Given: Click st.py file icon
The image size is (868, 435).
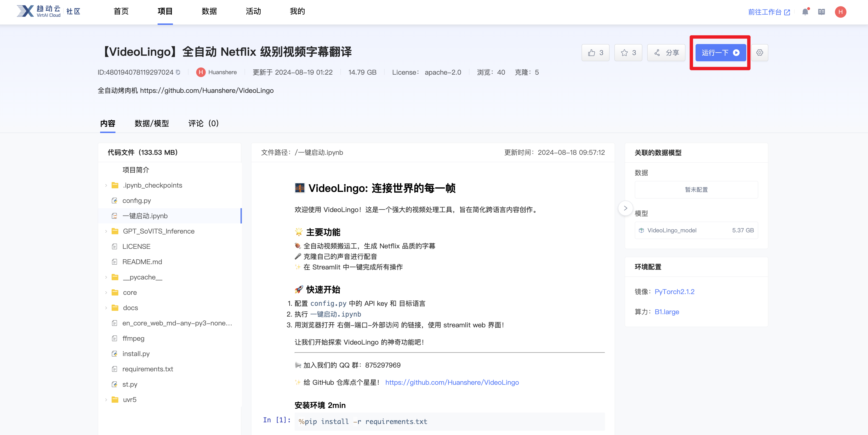Looking at the screenshot, I should (114, 385).
